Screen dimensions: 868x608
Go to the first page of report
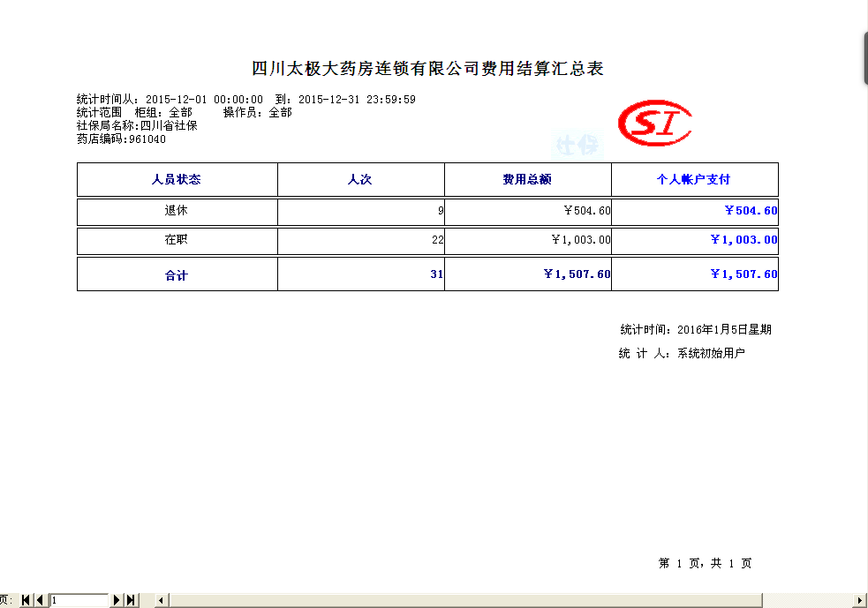[26, 600]
